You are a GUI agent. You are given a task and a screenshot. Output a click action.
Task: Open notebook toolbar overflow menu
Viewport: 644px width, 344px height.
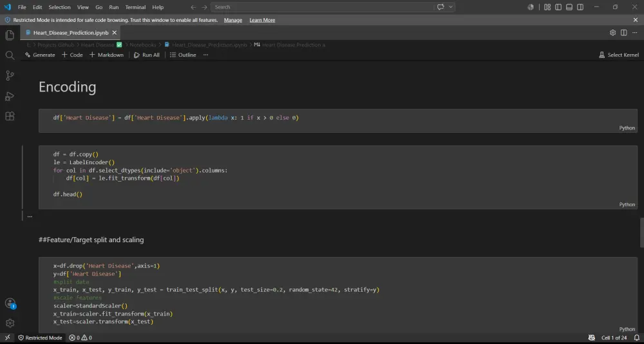[206, 55]
